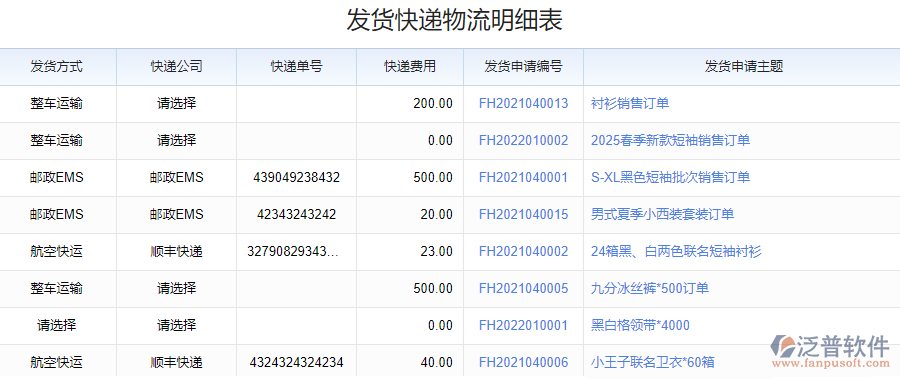Viewport: 900px width, 379px height.
Task: Sort by the 快递单号 column header
Action: tap(297, 67)
